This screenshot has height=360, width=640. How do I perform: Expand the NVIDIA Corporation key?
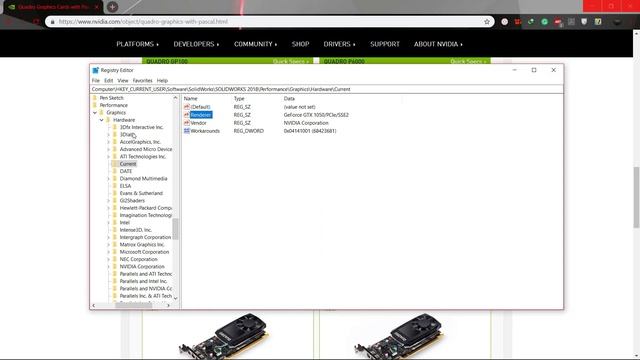point(109,267)
